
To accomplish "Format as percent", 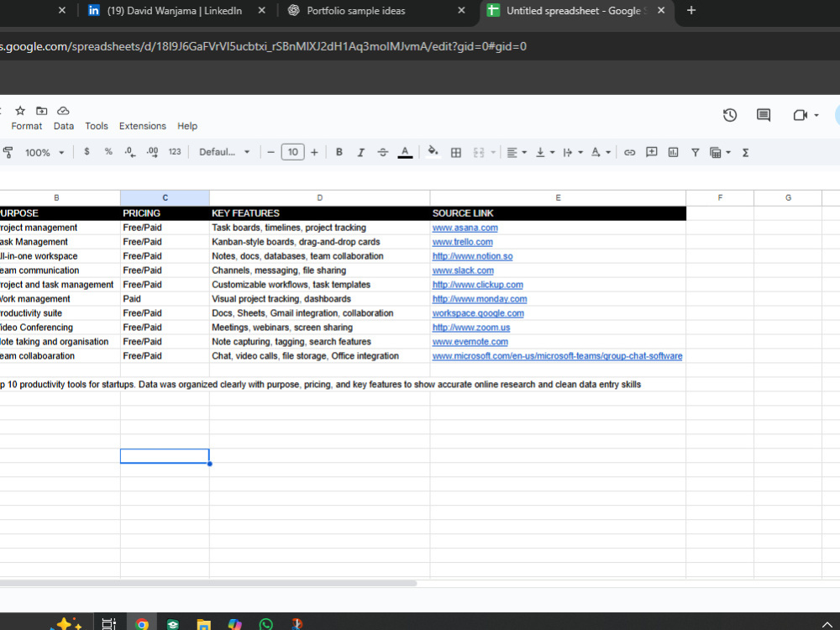I will (108, 152).
